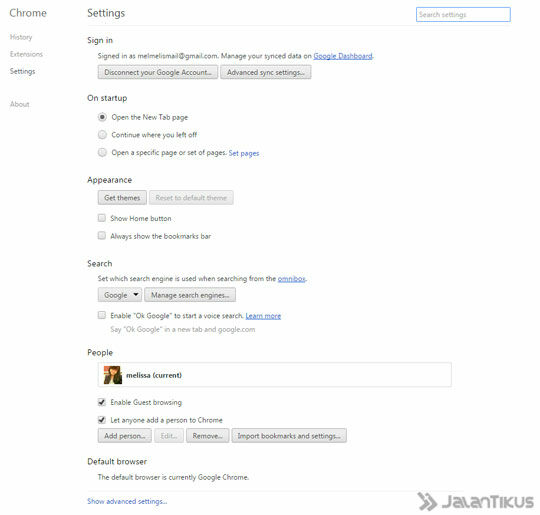Enable Always show the bookmarks bar
The width and height of the screenshot is (540, 515).
pos(102,236)
